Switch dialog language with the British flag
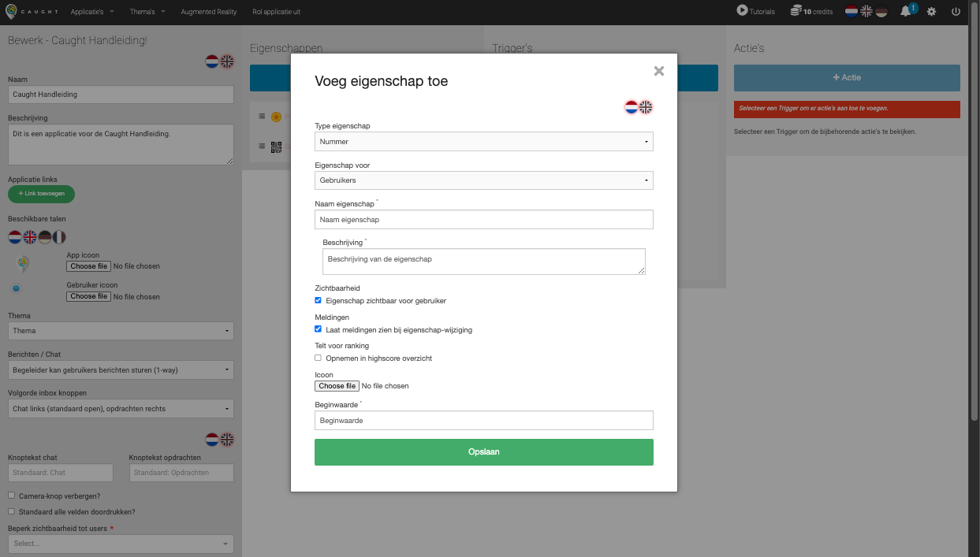Image resolution: width=980 pixels, height=557 pixels. (646, 107)
